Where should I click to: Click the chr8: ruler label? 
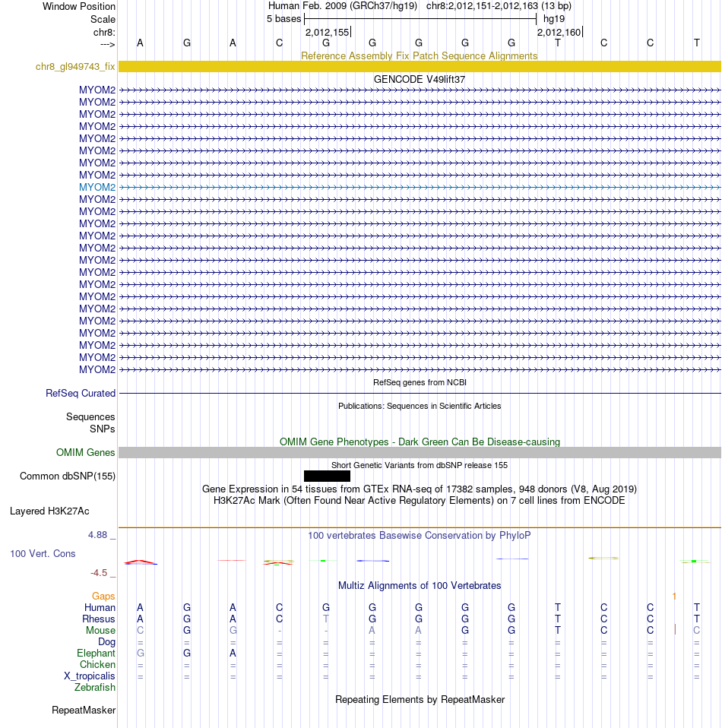tap(104, 33)
